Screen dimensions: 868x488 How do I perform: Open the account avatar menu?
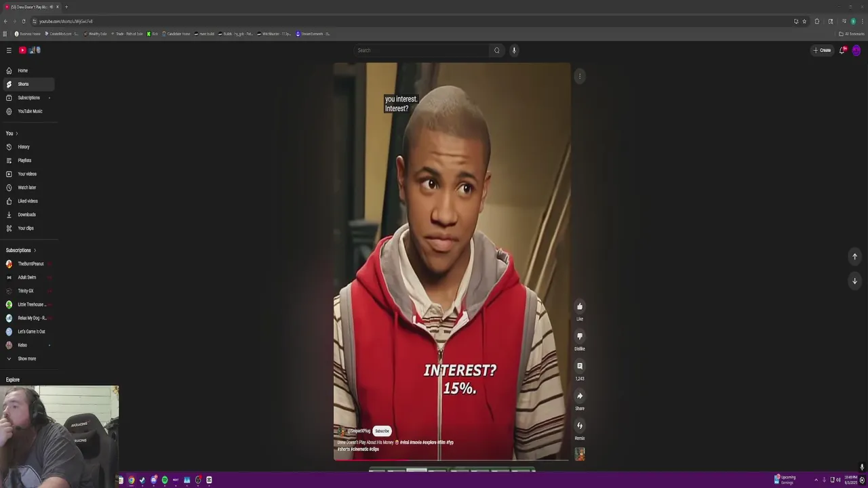tap(856, 50)
